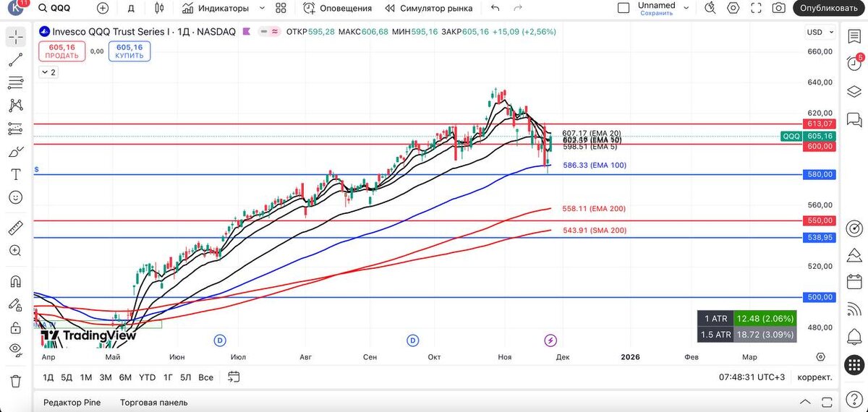The width and height of the screenshot is (868, 412).
Task: Set range to 3М
Action: pos(106,377)
